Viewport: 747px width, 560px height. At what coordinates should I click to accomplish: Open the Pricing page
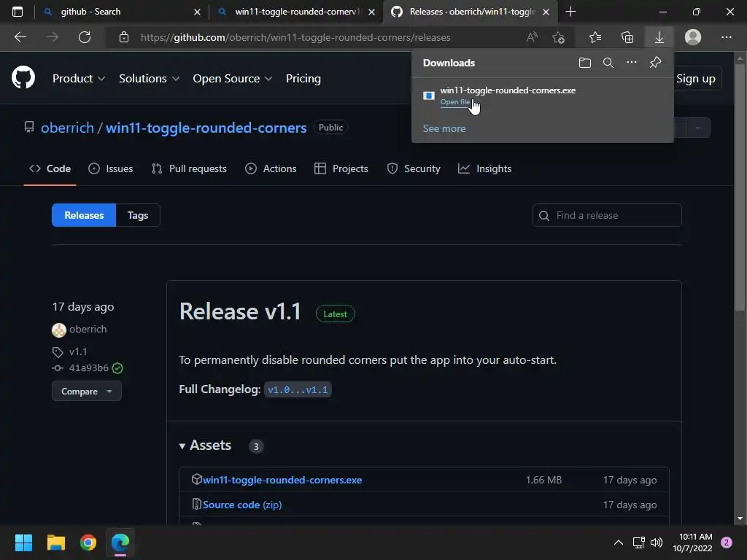coord(303,79)
